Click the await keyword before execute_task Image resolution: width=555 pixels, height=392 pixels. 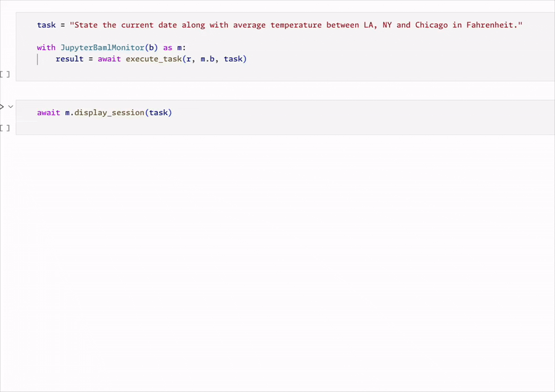109,59
